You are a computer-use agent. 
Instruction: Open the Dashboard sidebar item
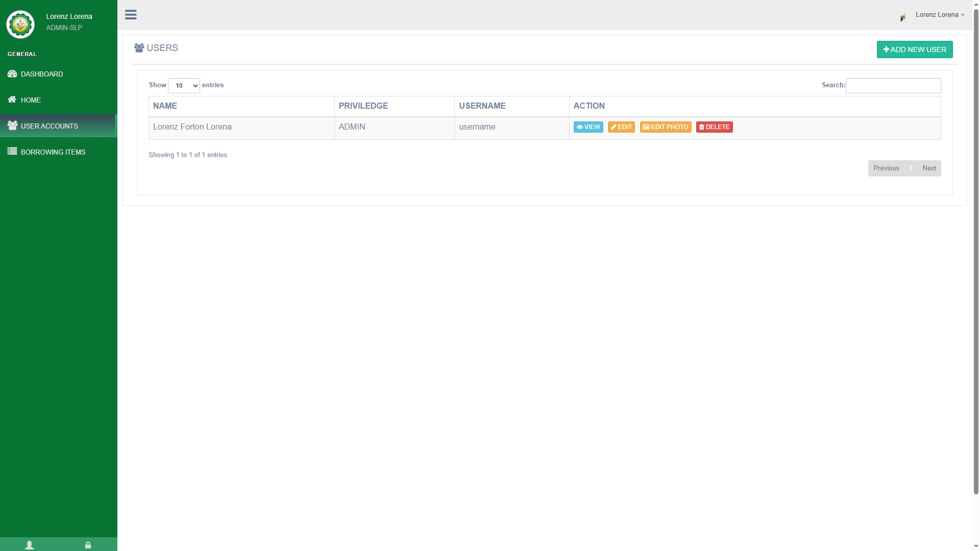42,74
